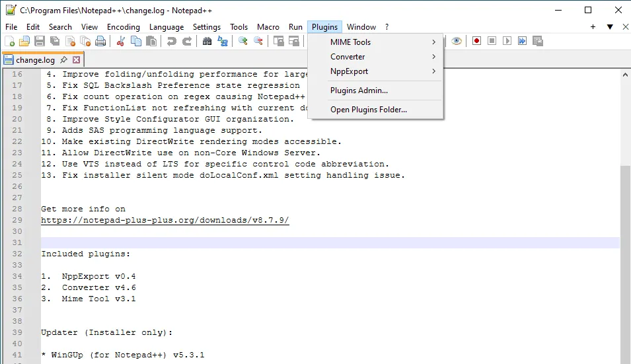Image resolution: width=631 pixels, height=364 pixels.
Task: Start macro recording with red dot icon
Action: [476, 41]
